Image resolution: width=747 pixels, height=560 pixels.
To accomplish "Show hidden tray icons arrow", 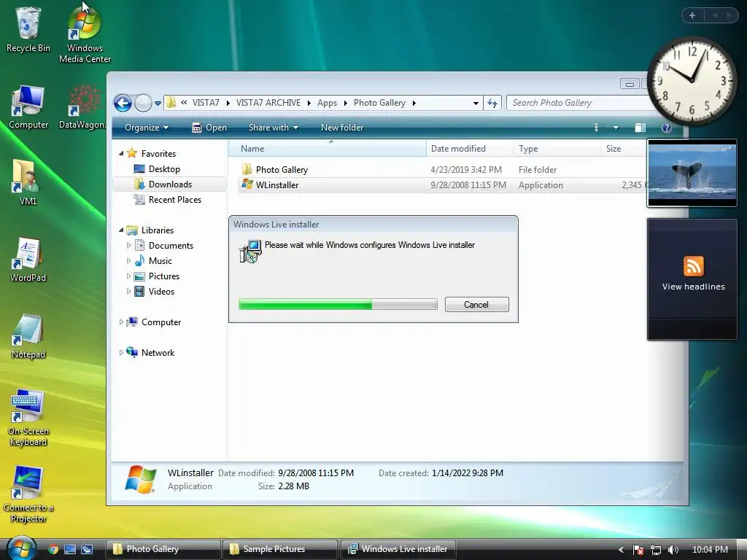I will 622,550.
